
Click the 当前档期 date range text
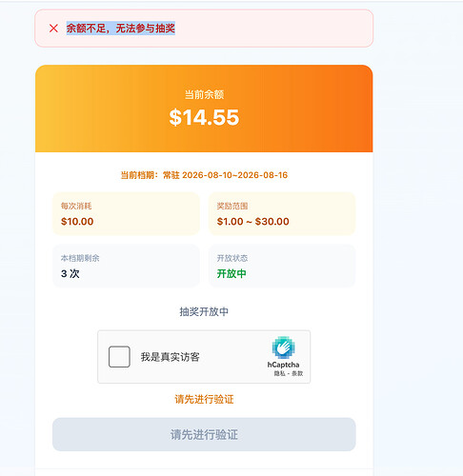[204, 175]
